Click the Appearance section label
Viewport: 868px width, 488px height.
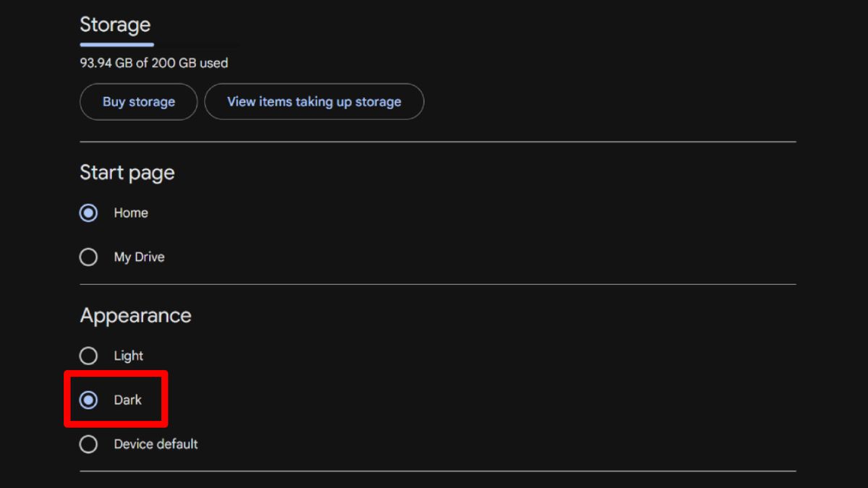(135, 315)
